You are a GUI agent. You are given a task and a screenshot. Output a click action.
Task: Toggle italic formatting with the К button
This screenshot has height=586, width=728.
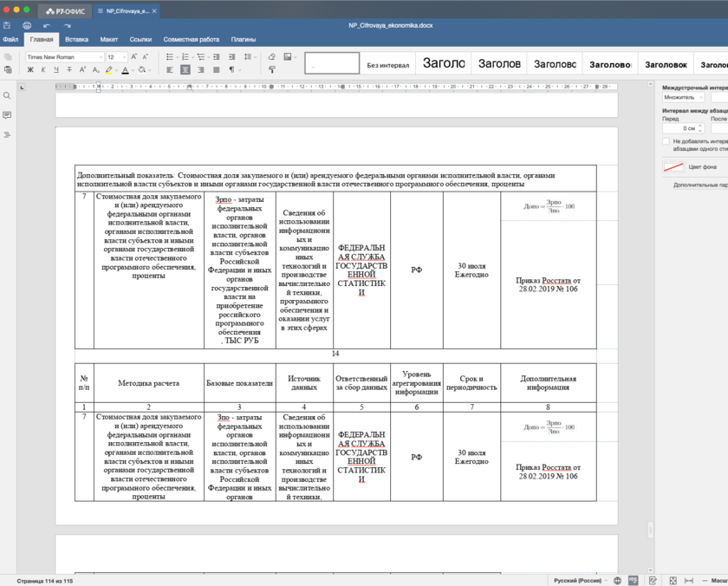43,70
